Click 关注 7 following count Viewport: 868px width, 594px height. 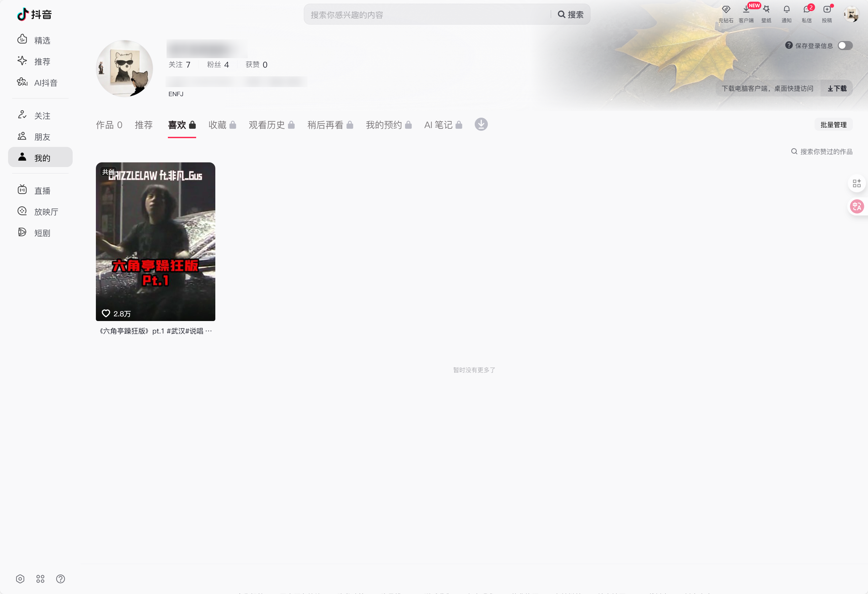click(179, 65)
